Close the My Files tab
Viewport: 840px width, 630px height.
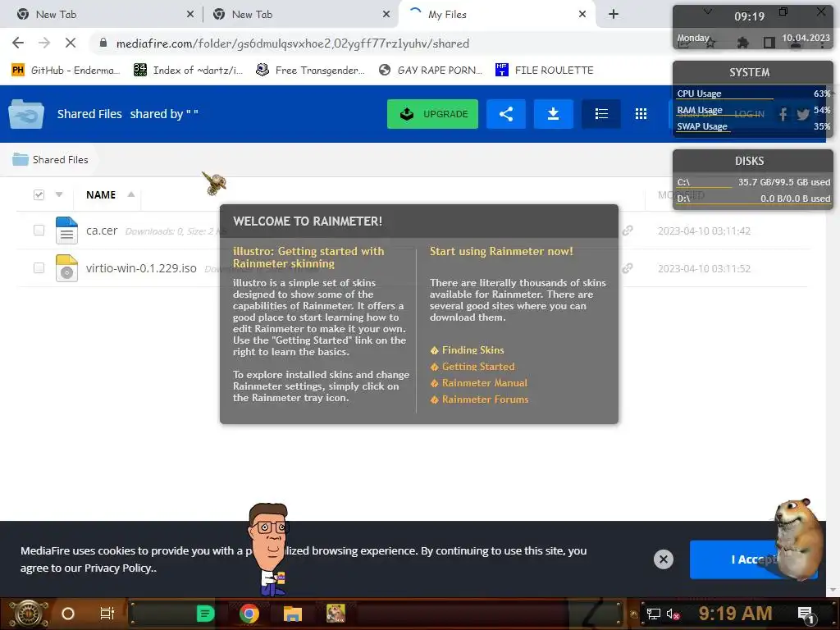pos(582,15)
